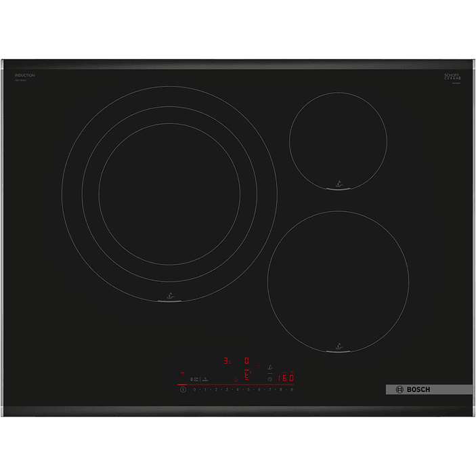Set power level 9 on slider
Image resolution: width=476 pixels, height=476 pixels.
point(292,390)
